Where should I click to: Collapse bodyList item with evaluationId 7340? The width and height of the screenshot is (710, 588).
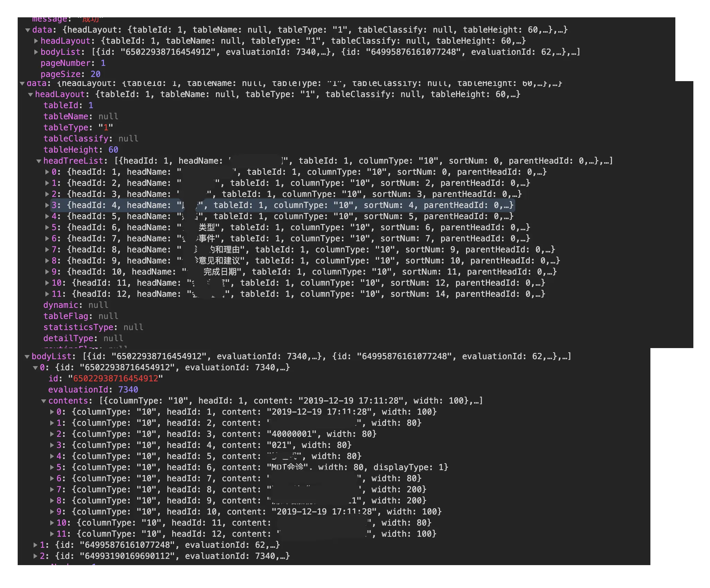[35, 368]
